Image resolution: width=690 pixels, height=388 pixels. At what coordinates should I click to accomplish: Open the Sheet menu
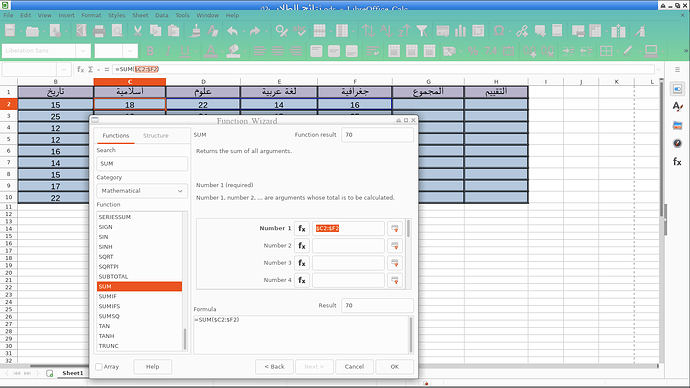tap(140, 15)
